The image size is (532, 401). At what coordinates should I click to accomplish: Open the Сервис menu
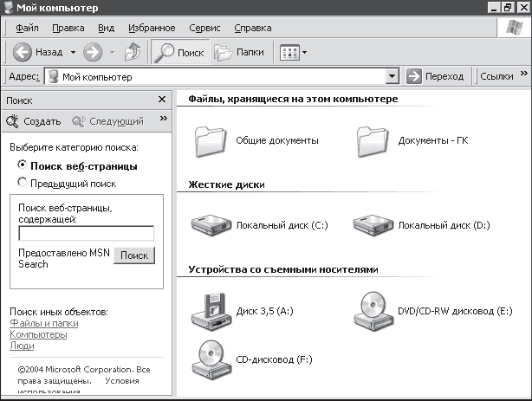[204, 28]
